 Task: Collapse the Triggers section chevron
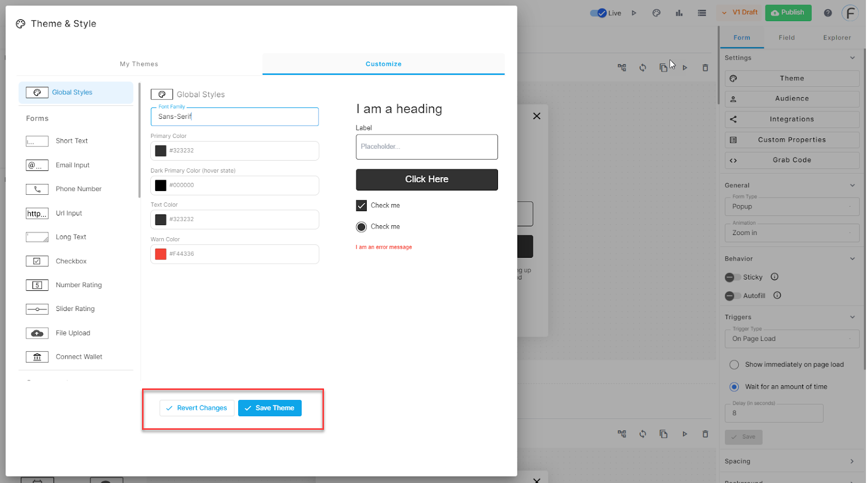point(852,317)
